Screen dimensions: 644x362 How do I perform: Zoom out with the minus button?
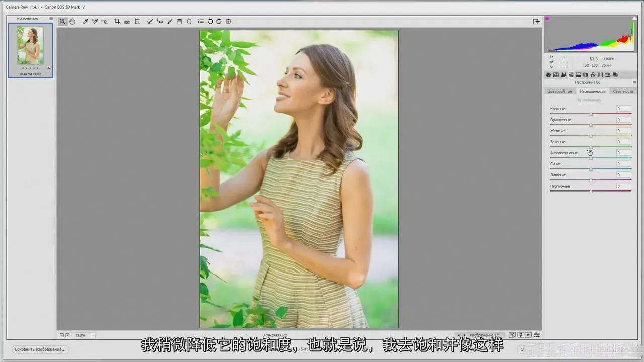62,335
